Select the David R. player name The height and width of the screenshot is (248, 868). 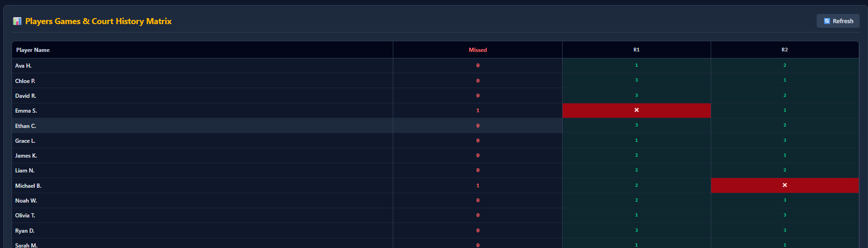[x=25, y=95]
